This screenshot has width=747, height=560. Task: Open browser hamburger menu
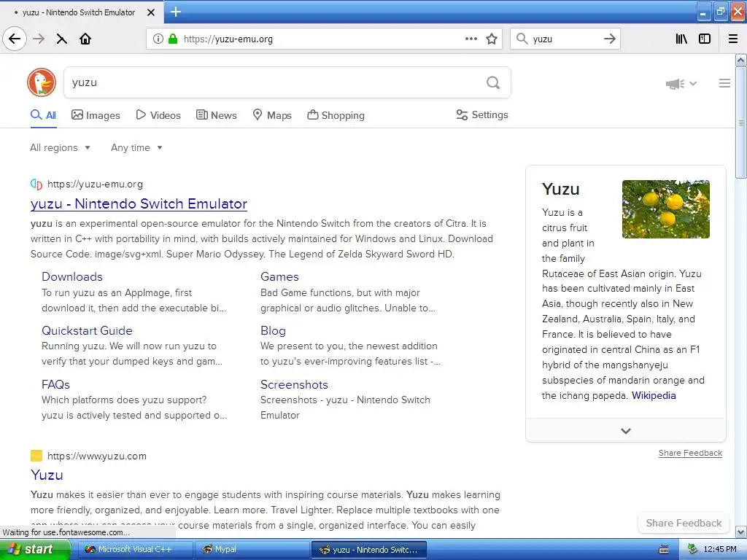coord(733,39)
